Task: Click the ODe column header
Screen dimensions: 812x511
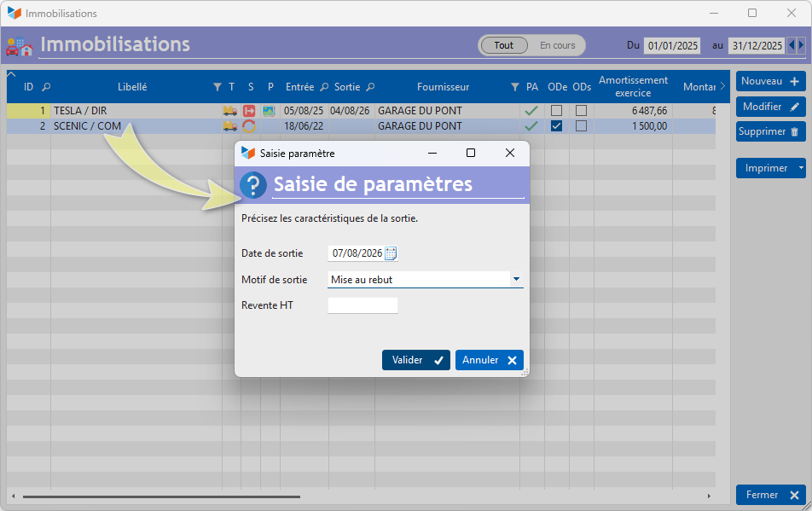Action: pyautogui.click(x=557, y=87)
